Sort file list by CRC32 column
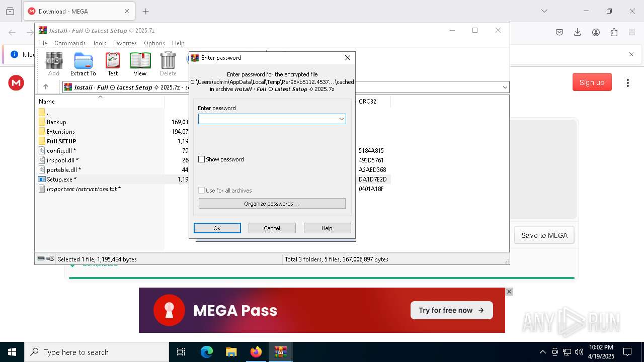 [373, 101]
